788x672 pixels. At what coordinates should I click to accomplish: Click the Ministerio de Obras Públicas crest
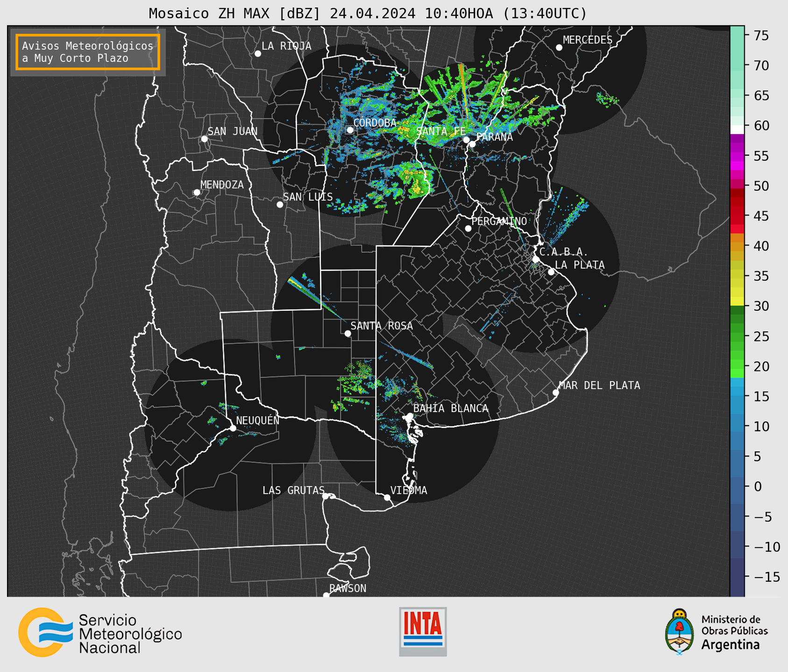[680, 632]
